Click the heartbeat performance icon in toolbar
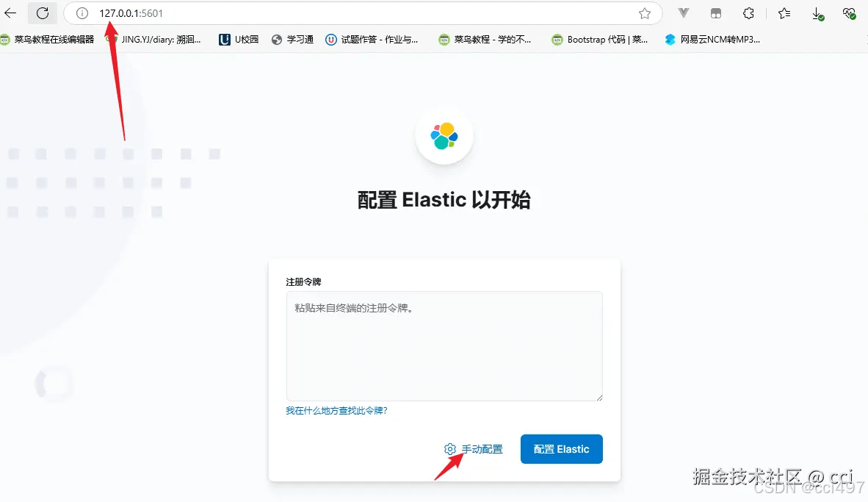Viewport: 868px width, 502px height. coord(849,13)
